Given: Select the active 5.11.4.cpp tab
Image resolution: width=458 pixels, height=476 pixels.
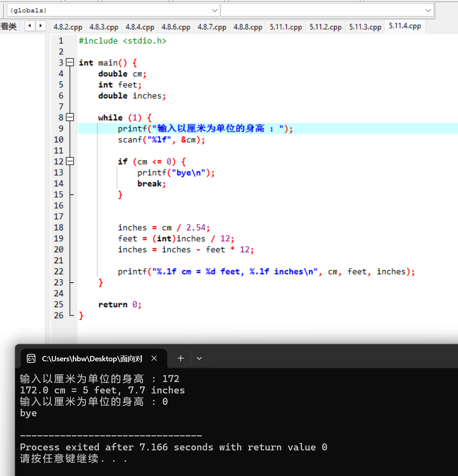Looking at the screenshot, I should [x=405, y=26].
